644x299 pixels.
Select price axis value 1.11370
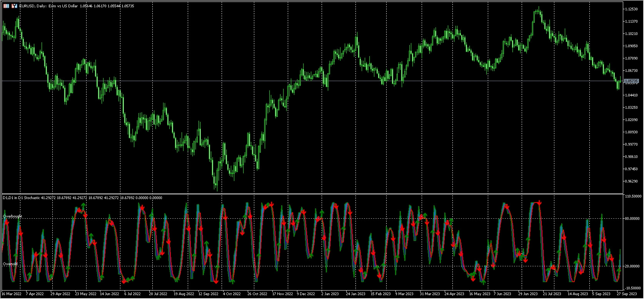coord(631,21)
